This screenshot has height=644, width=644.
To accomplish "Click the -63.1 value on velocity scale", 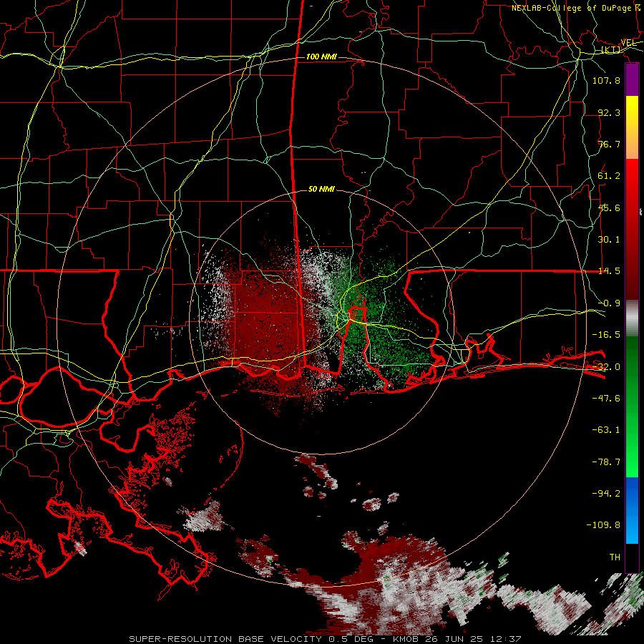I will coord(606,430).
